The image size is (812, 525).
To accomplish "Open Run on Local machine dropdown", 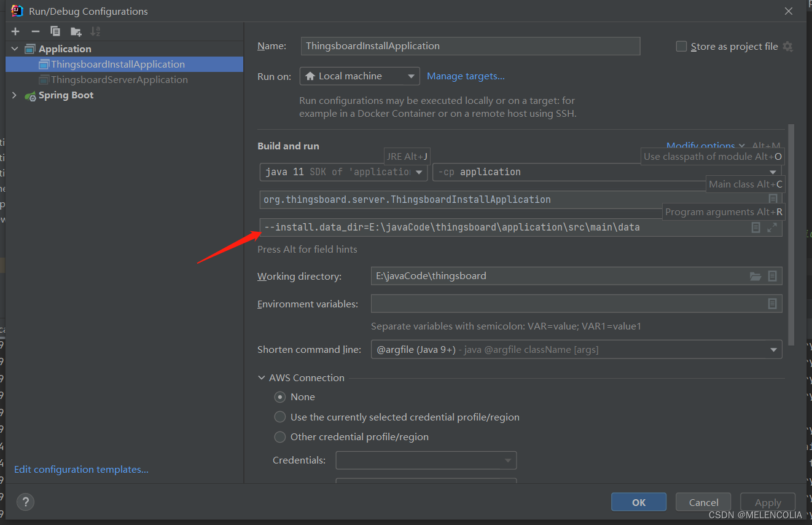I will (360, 76).
